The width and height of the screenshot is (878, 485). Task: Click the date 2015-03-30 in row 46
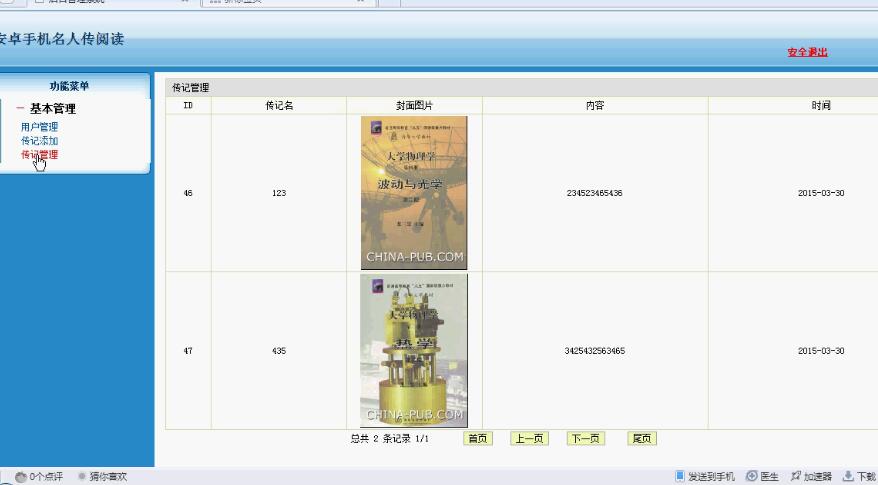point(821,193)
